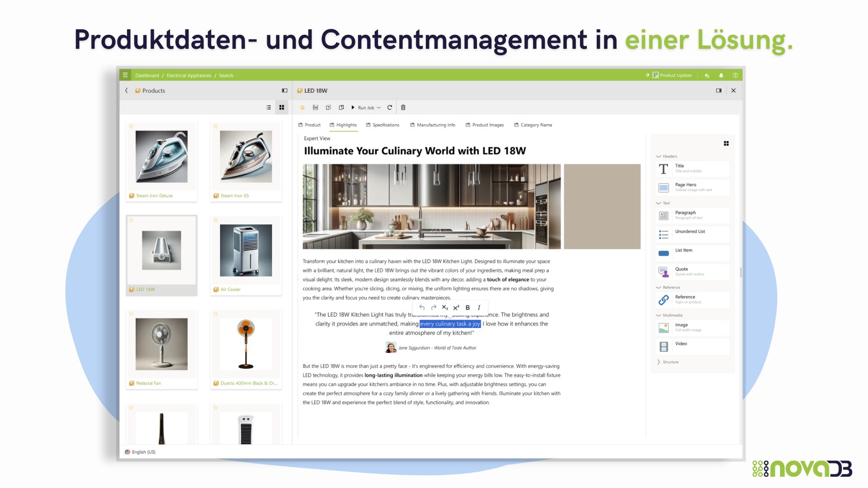The width and height of the screenshot is (868, 488).
Task: Click the refresh icon beside Run Job
Action: point(390,108)
